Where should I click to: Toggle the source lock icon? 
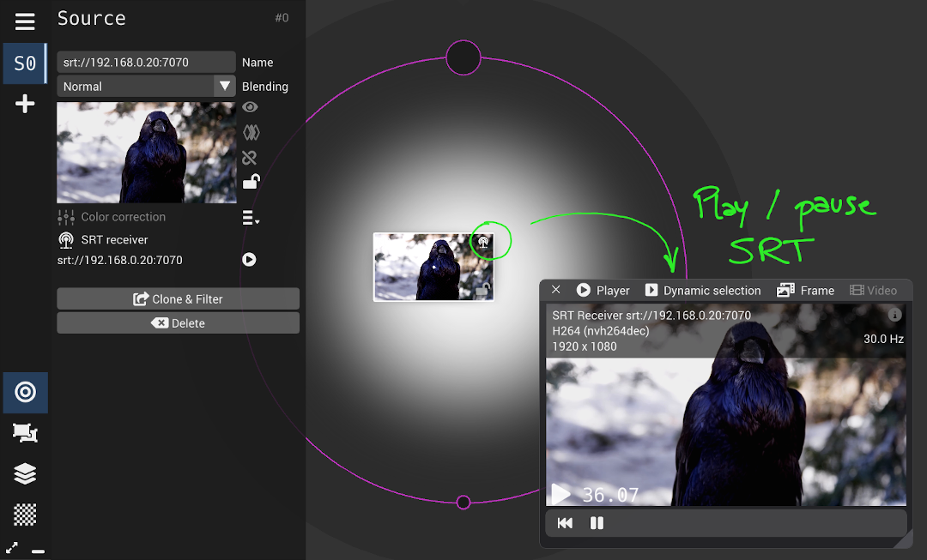(x=251, y=182)
